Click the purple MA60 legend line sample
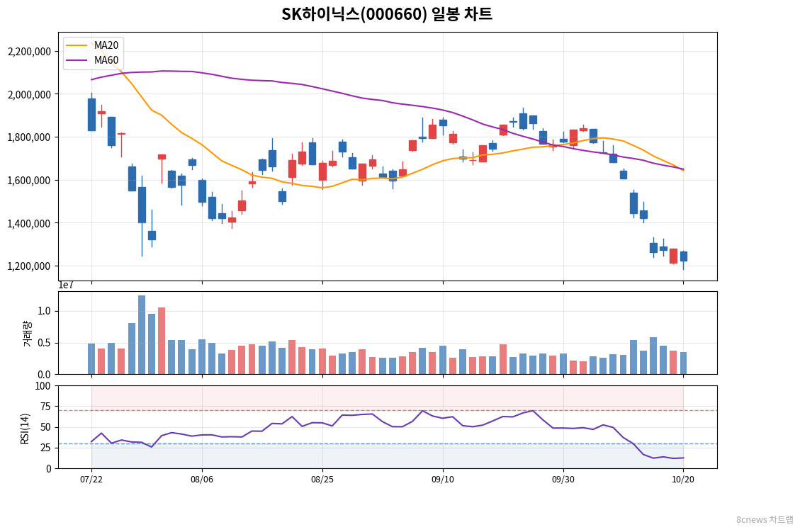This screenshot has height=532, width=800. pyautogui.click(x=77, y=60)
